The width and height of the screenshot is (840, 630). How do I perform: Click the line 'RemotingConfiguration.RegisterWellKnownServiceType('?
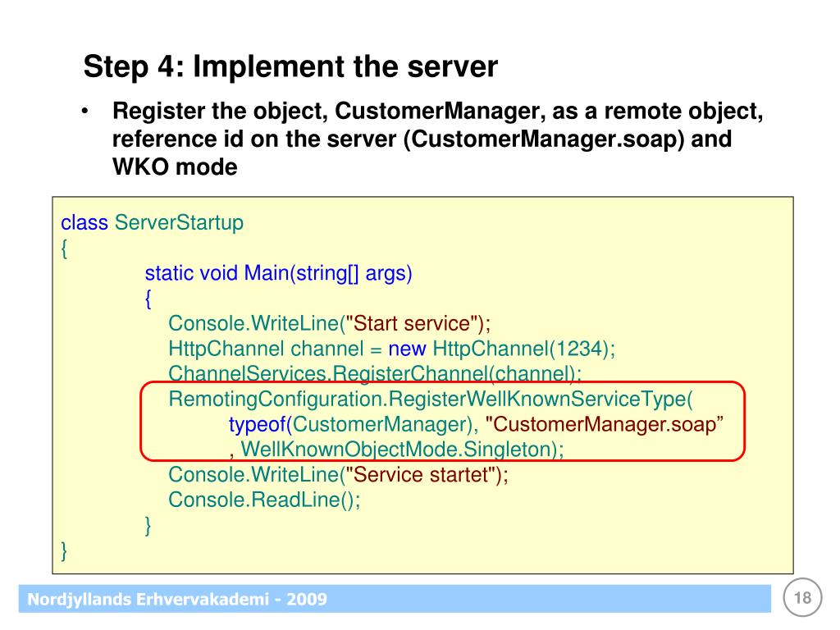click(431, 399)
